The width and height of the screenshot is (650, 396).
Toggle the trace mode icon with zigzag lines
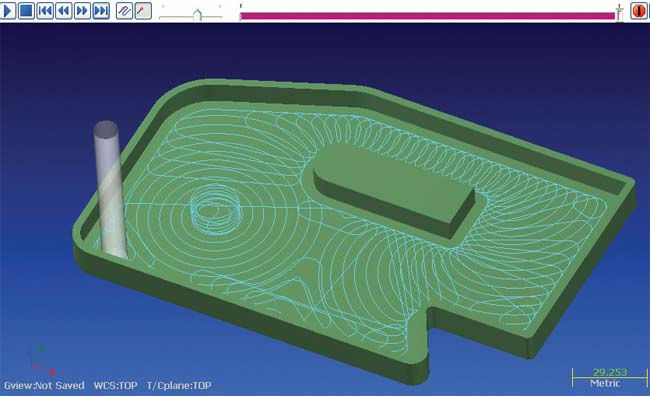tap(124, 10)
